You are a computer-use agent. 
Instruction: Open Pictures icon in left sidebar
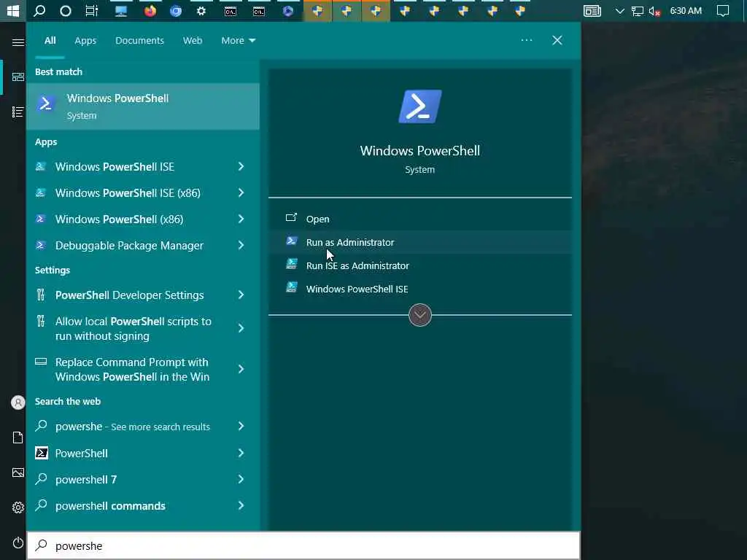tap(18, 472)
